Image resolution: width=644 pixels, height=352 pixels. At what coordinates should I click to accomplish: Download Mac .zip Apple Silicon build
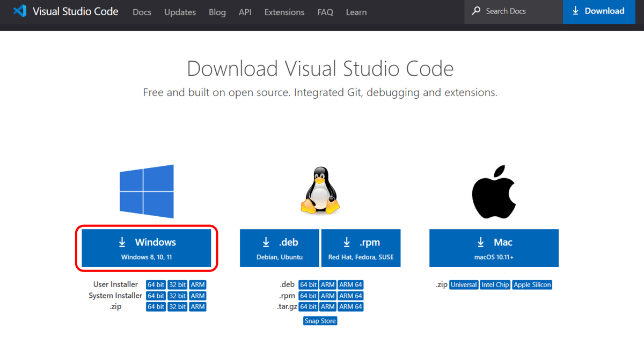532,285
